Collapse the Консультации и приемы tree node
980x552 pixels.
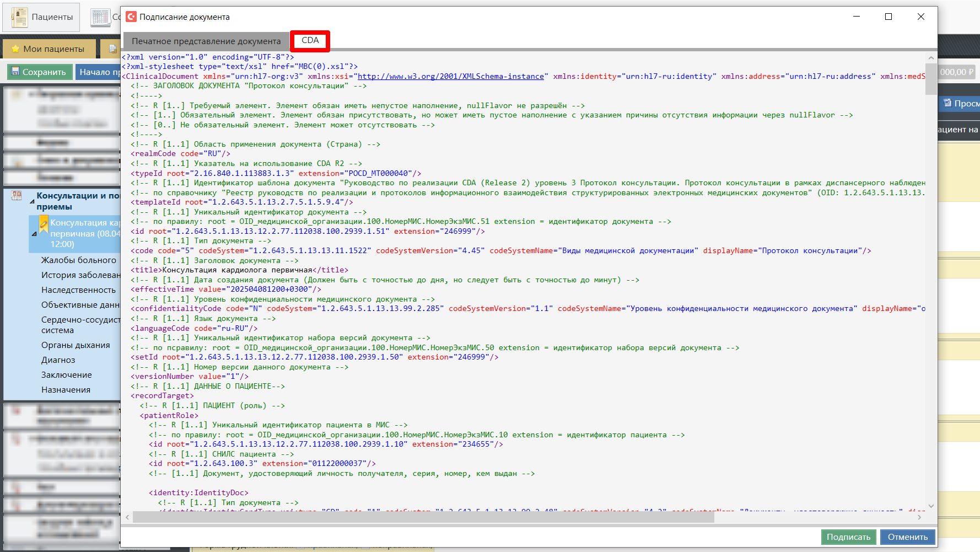pyautogui.click(x=32, y=202)
